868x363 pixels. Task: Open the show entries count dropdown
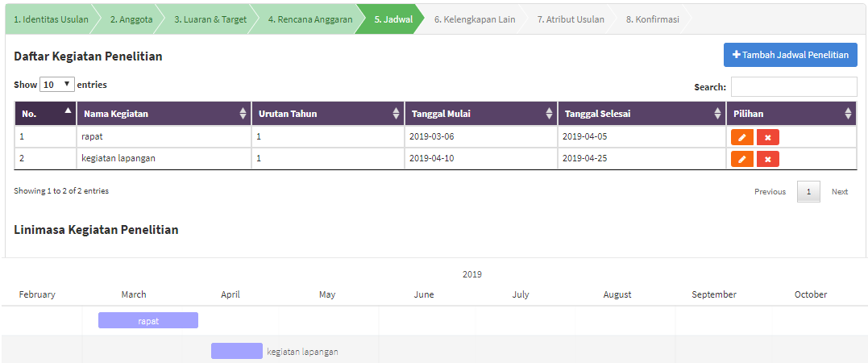[x=57, y=85]
